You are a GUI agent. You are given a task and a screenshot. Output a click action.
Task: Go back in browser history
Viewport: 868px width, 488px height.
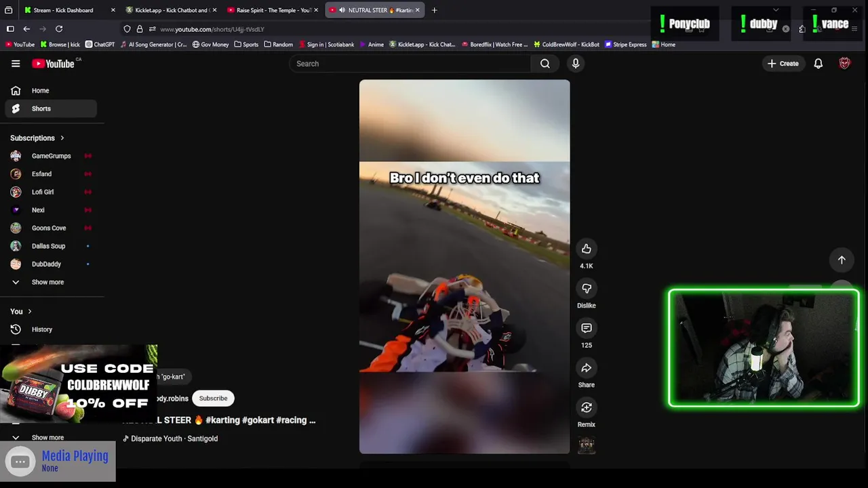coord(26,29)
